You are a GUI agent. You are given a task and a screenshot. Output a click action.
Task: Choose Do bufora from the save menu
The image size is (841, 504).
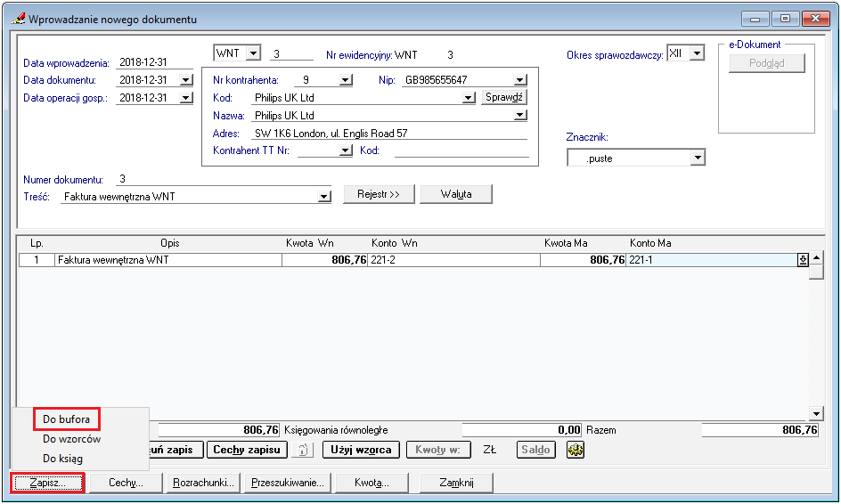click(x=67, y=419)
